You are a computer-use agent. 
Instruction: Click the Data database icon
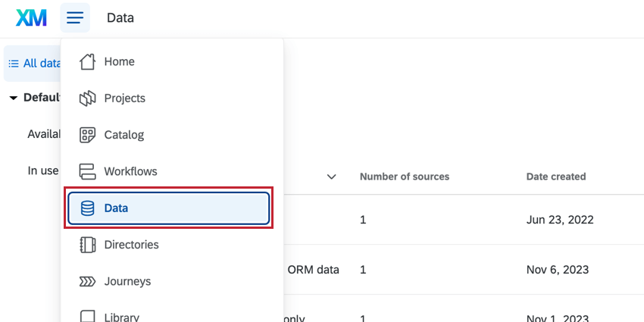pyautogui.click(x=88, y=208)
